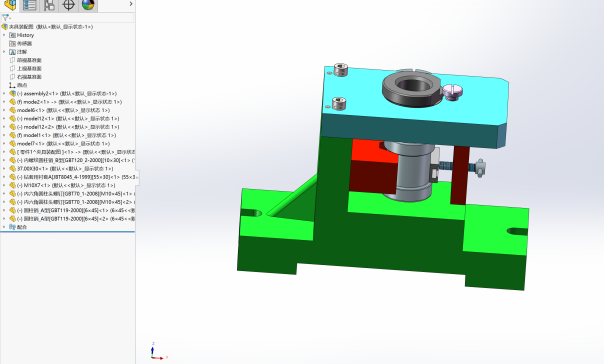The image size is (604, 364).
Task: Expand the JBT8045_4-1999 55×30 bushing component
Action: (x=4, y=177)
